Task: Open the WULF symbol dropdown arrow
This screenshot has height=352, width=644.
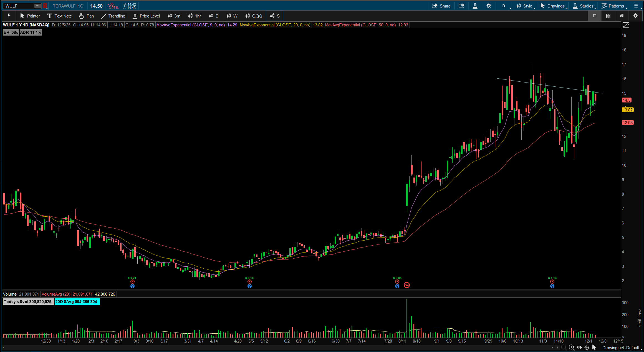Action: 37,6
